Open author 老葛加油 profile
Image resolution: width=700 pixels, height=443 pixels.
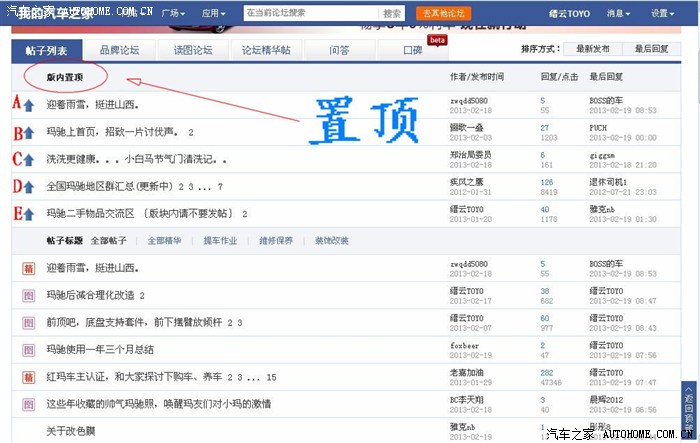[x=467, y=373]
